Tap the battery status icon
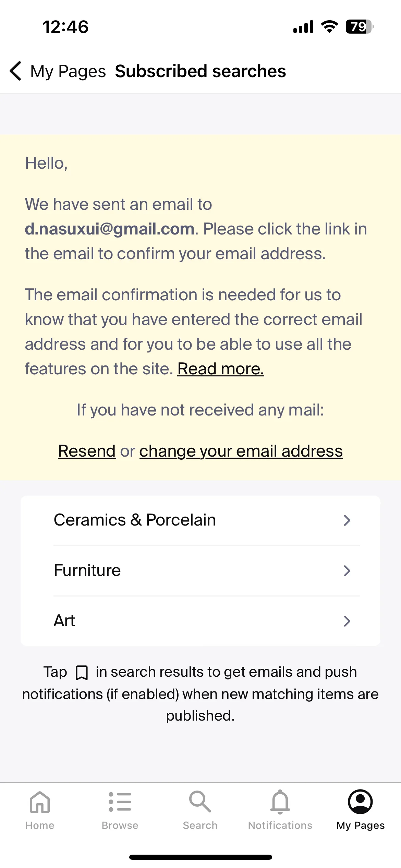401x868 pixels. [360, 27]
